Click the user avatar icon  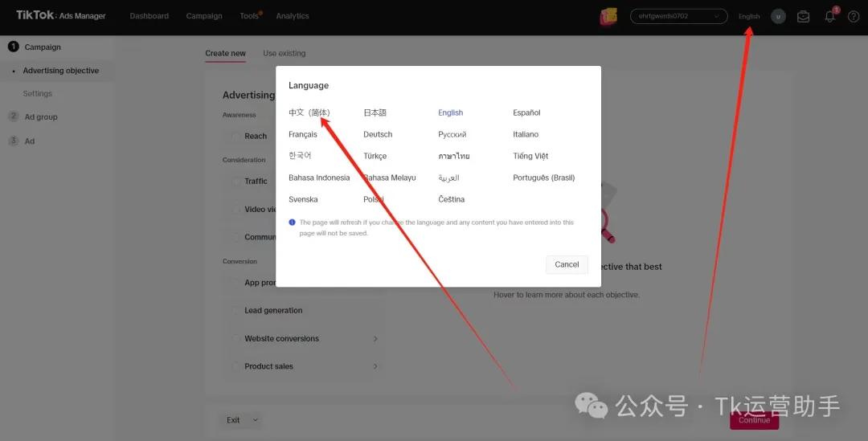tap(777, 16)
